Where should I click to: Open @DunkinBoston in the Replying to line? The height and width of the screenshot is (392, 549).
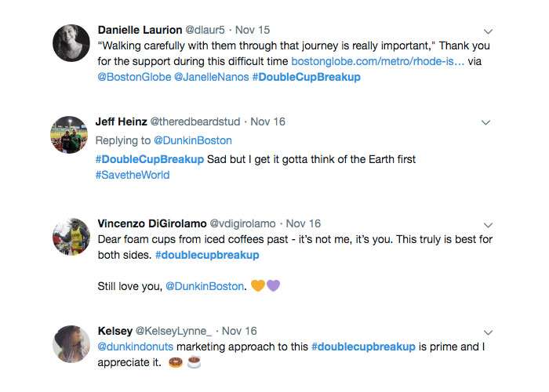coord(192,141)
